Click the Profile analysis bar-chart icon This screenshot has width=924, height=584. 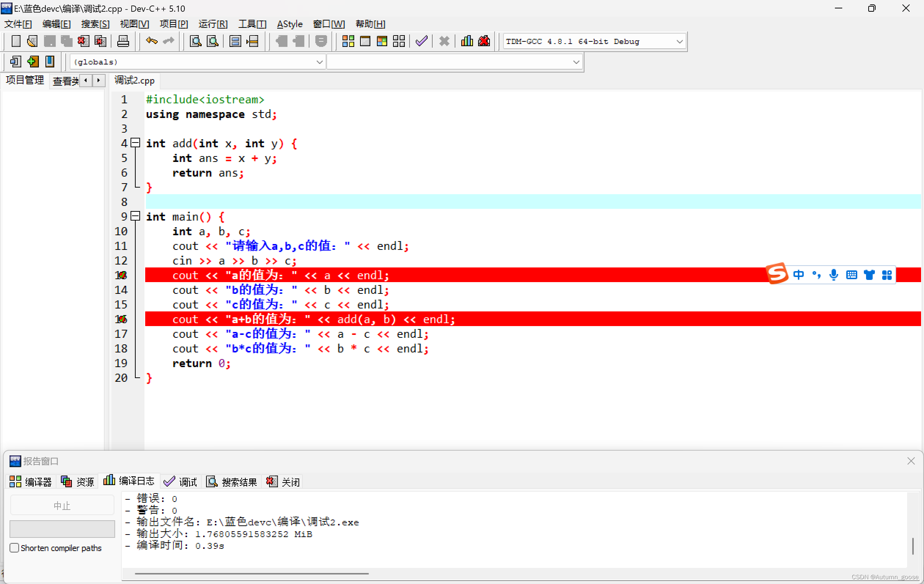click(x=467, y=41)
